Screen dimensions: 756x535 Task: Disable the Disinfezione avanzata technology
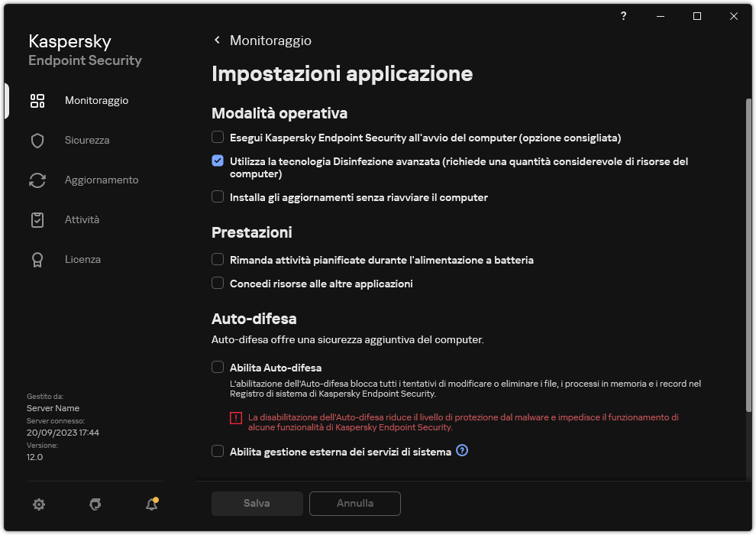coord(217,161)
